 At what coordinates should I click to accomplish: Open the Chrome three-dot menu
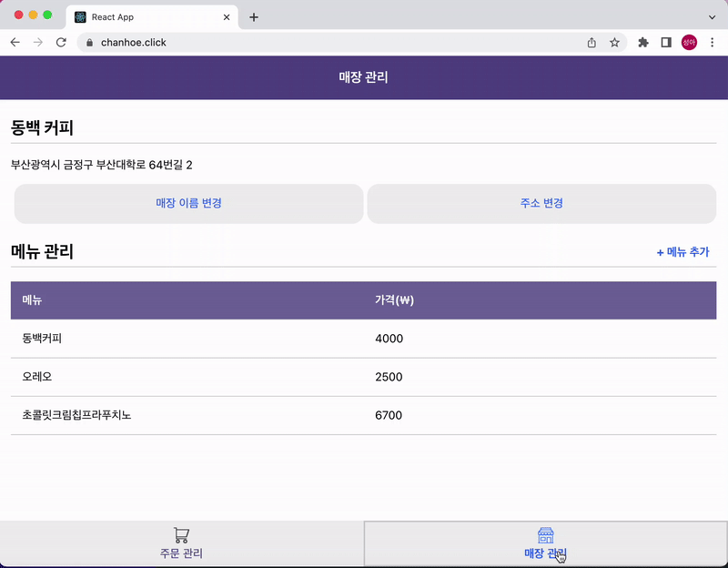click(712, 42)
